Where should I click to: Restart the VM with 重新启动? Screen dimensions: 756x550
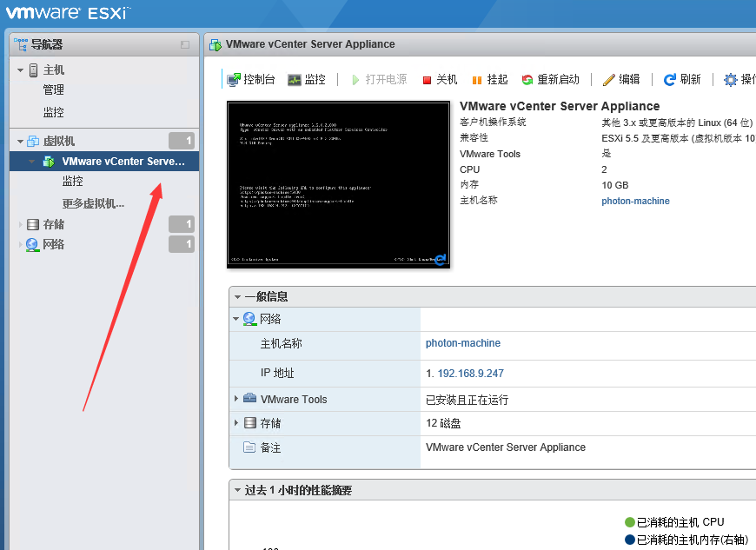(551, 79)
